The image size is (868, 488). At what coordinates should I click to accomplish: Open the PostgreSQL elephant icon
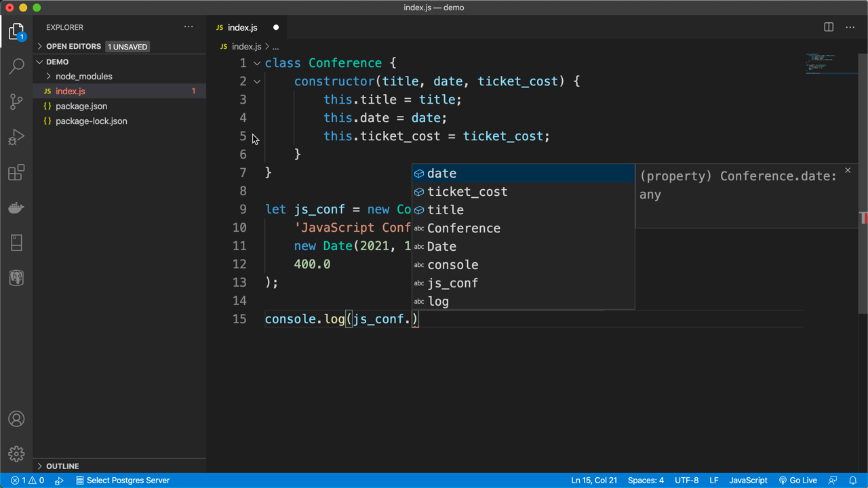16,278
